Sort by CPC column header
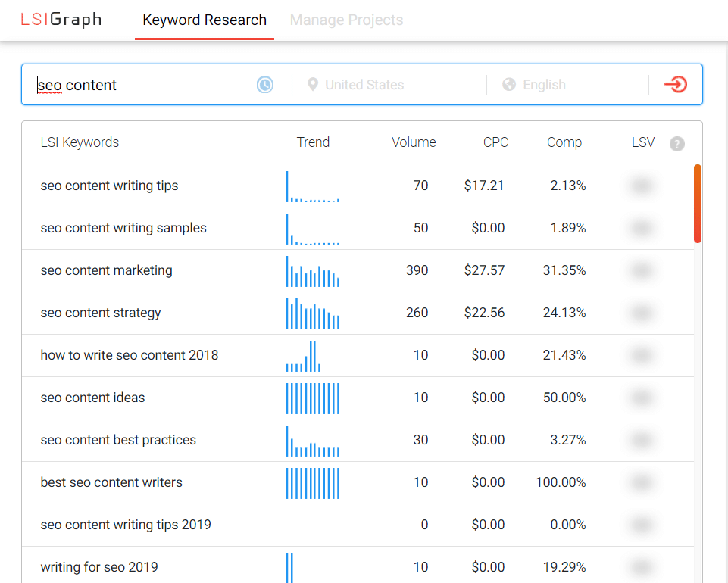Image resolution: width=728 pixels, height=583 pixels. [495, 142]
